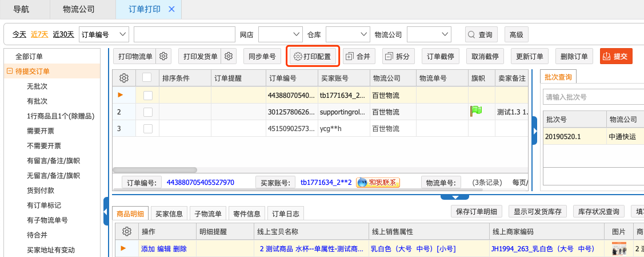The height and width of the screenshot is (257, 644).
Task: Open the 子物流单 tab
Action: pos(208,213)
